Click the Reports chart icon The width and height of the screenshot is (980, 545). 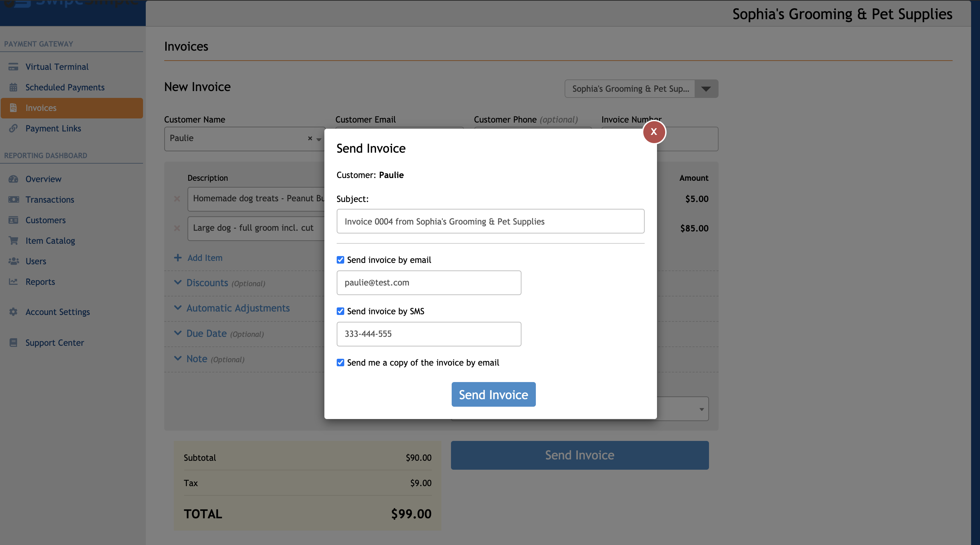click(x=13, y=282)
